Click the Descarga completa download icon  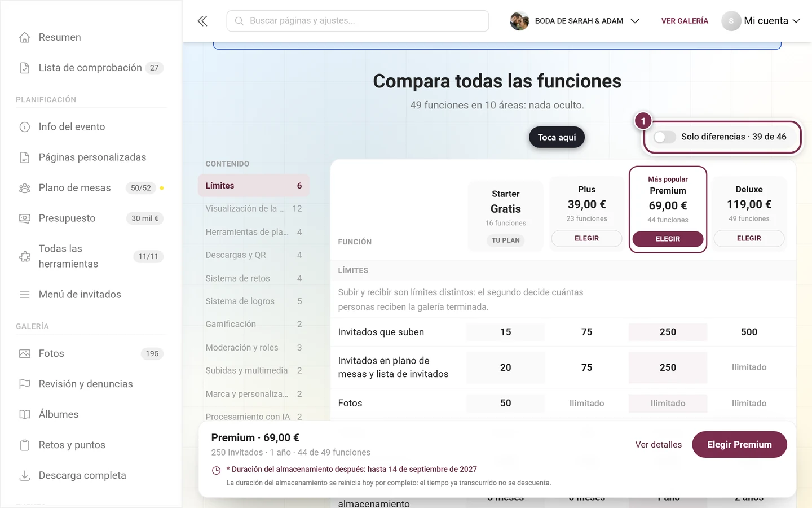tap(25, 476)
